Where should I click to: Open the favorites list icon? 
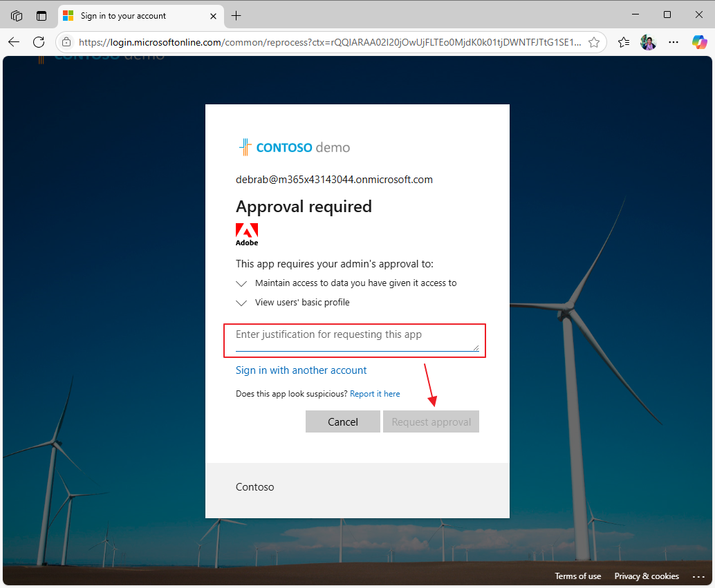(623, 42)
